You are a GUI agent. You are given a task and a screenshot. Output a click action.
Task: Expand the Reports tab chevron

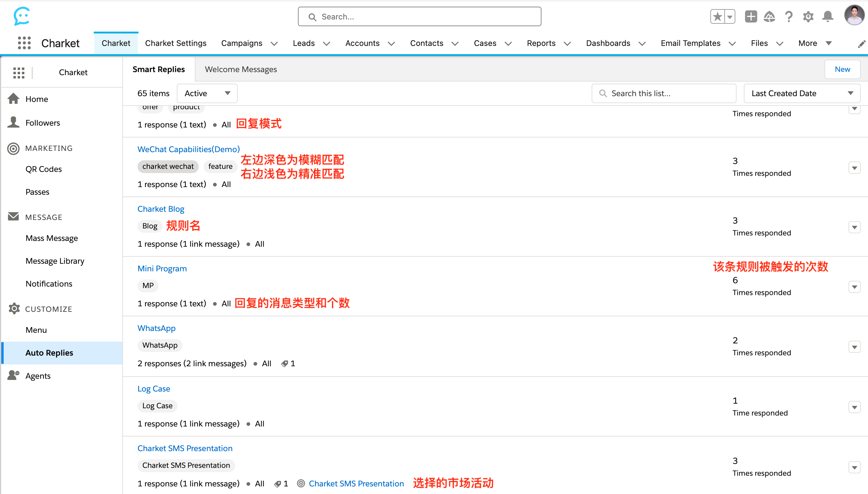tap(567, 44)
